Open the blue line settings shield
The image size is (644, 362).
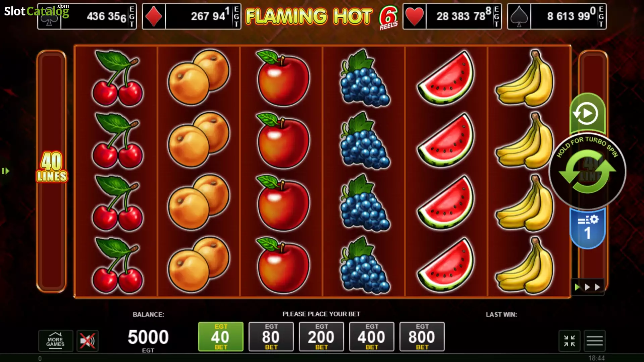click(587, 228)
